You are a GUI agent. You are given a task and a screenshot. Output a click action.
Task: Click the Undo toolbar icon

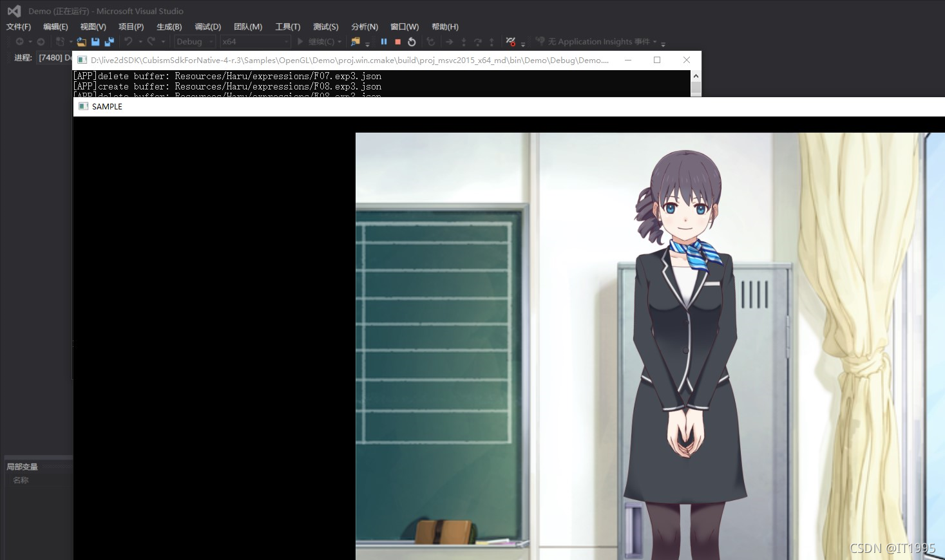point(128,41)
